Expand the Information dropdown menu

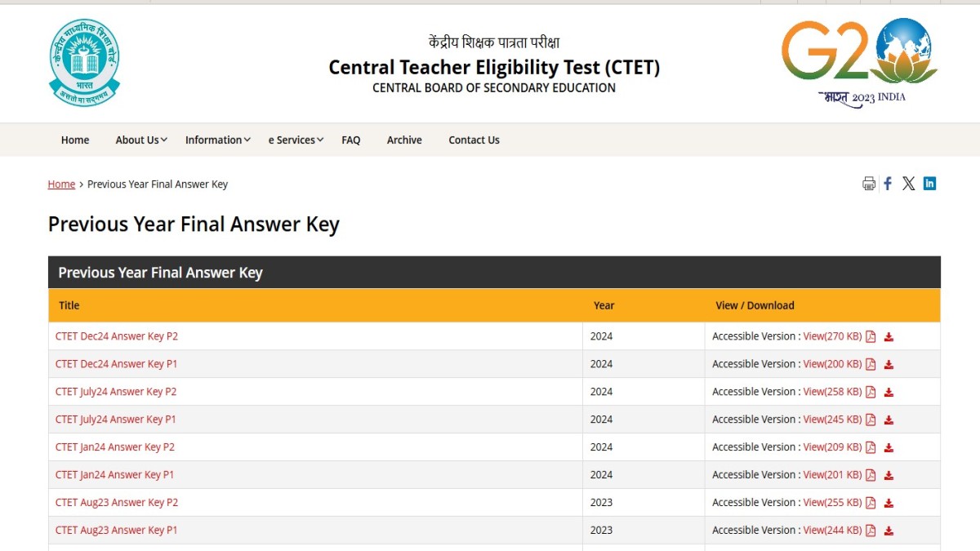(217, 140)
